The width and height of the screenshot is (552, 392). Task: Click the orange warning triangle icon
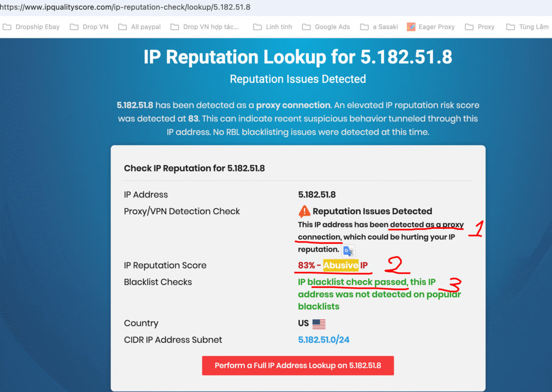pyautogui.click(x=304, y=211)
